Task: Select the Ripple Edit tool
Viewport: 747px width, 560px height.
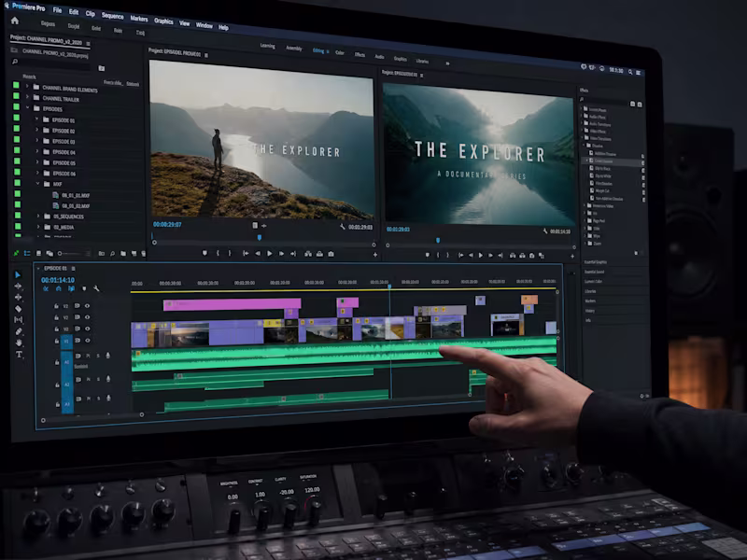Action: (18, 297)
